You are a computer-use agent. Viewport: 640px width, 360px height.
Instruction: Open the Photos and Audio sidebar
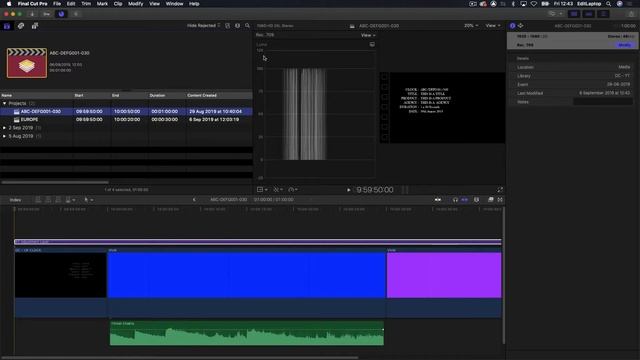pyautogui.click(x=21, y=26)
